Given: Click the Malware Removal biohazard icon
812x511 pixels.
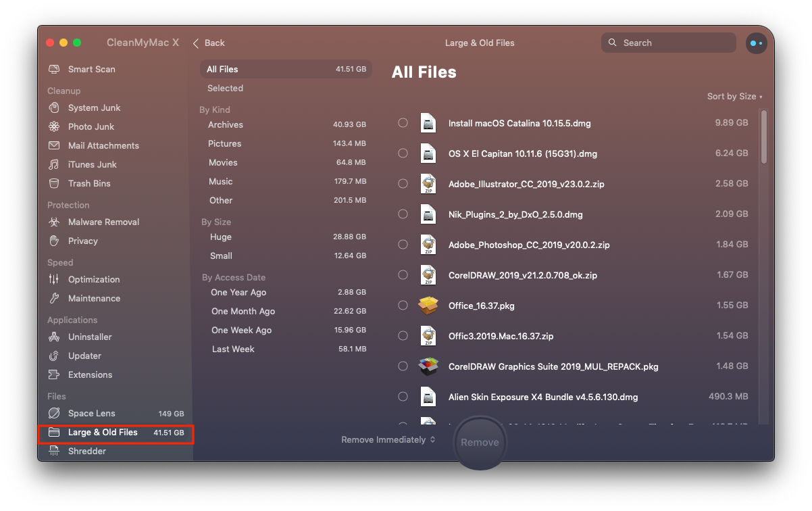Looking at the screenshot, I should [x=54, y=222].
